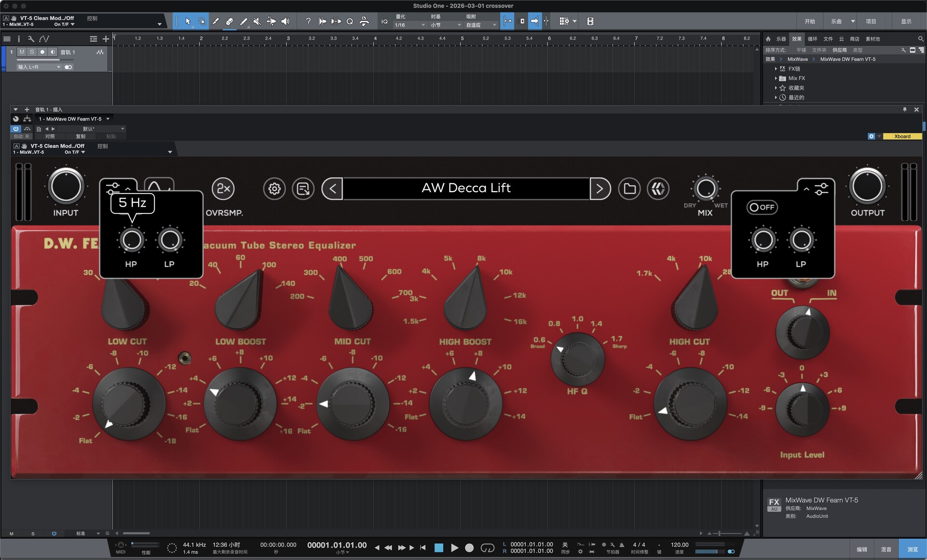Switch to the 循环 browser tab
The height and width of the screenshot is (560, 927).
(x=813, y=39)
